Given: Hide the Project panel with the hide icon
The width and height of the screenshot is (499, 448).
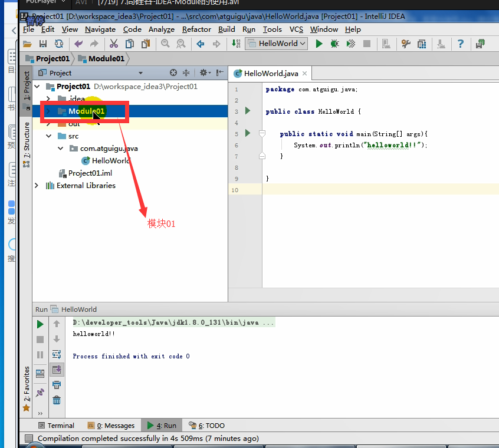Looking at the screenshot, I should tap(219, 73).
